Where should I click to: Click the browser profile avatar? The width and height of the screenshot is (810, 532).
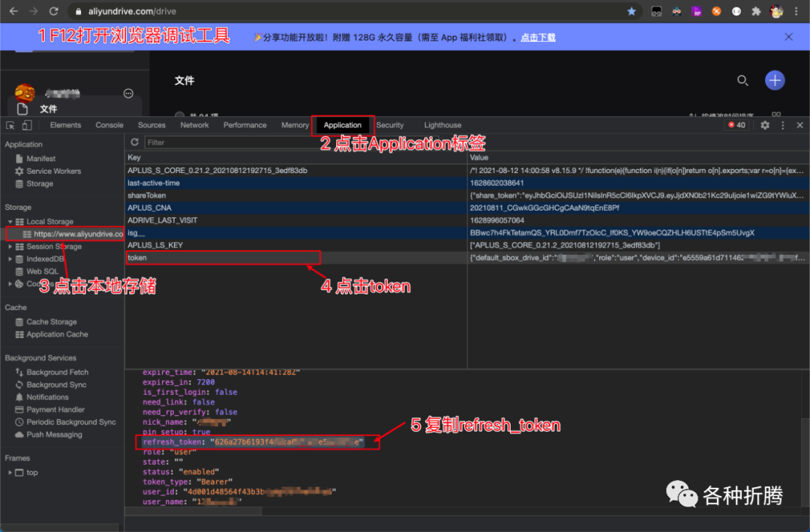[x=776, y=11]
